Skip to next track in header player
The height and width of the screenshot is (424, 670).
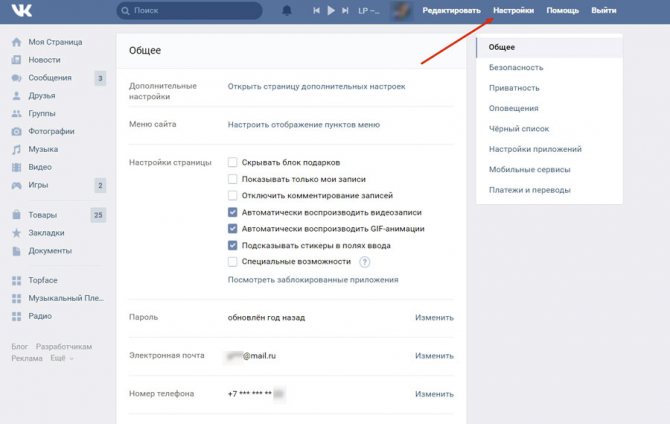pos(345,10)
